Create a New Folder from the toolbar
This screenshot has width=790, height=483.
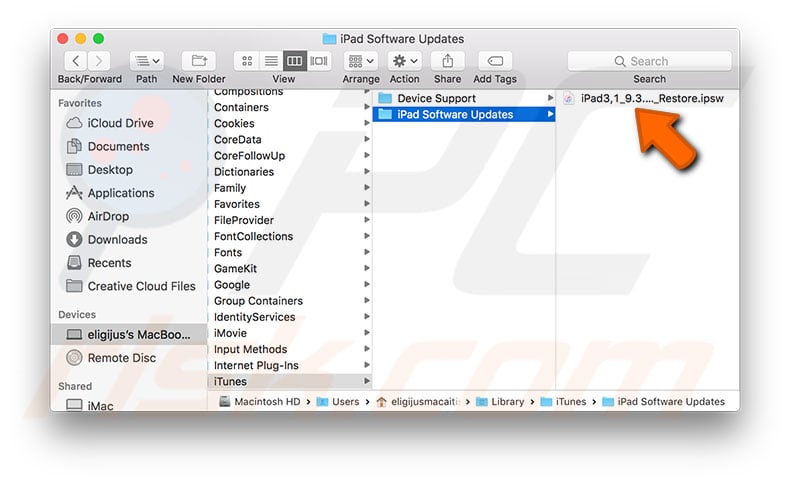pyautogui.click(x=197, y=61)
